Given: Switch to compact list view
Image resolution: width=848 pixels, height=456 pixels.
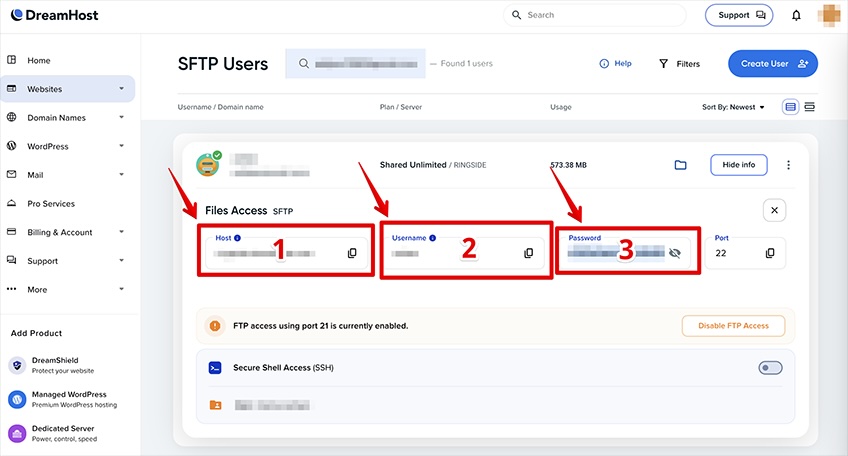Looking at the screenshot, I should tap(810, 107).
